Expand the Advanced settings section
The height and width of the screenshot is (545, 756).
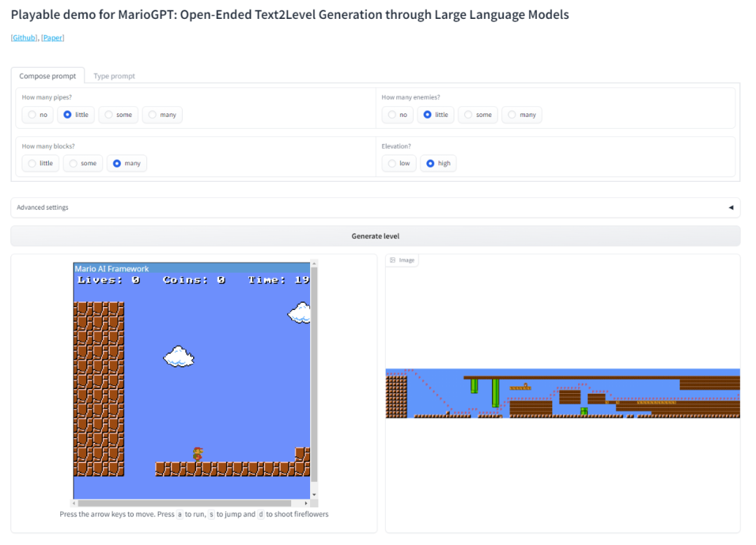point(375,207)
